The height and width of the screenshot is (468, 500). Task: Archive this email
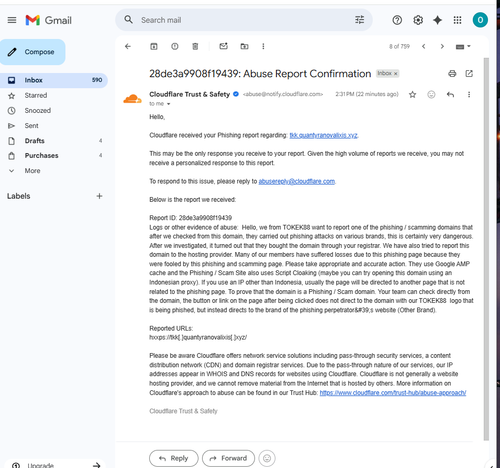pyautogui.click(x=154, y=46)
